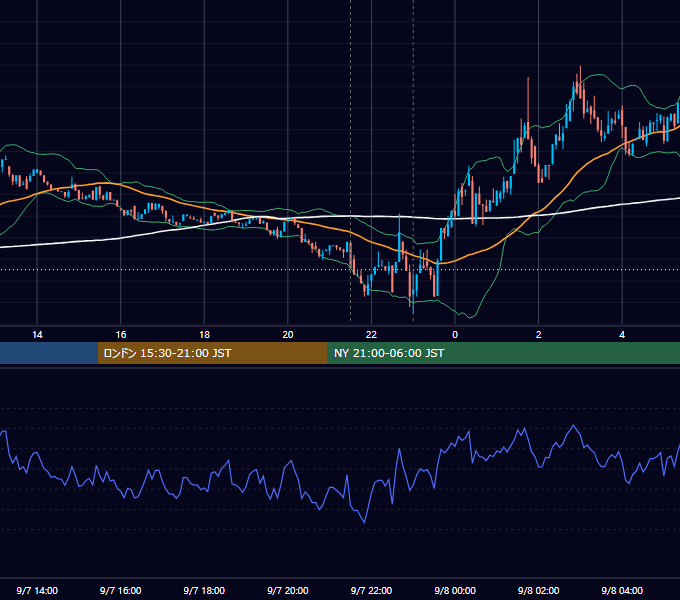
Task: Click the '9/7 14:00' time label
Action: [x=37, y=590]
